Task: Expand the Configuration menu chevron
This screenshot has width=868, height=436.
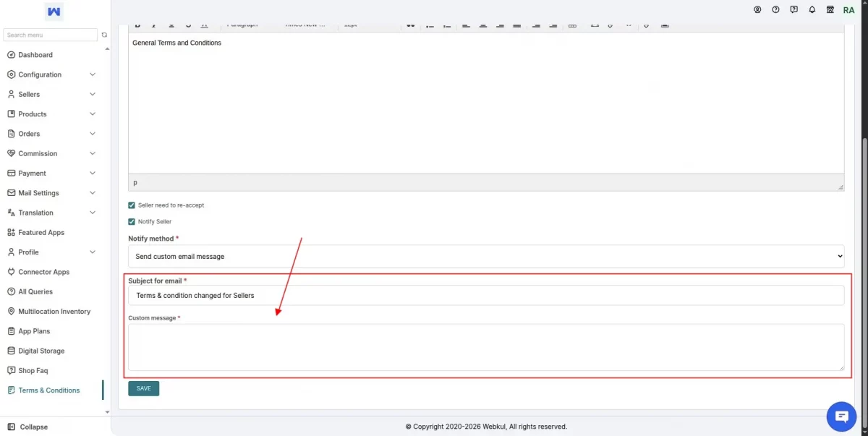Action: click(x=93, y=74)
